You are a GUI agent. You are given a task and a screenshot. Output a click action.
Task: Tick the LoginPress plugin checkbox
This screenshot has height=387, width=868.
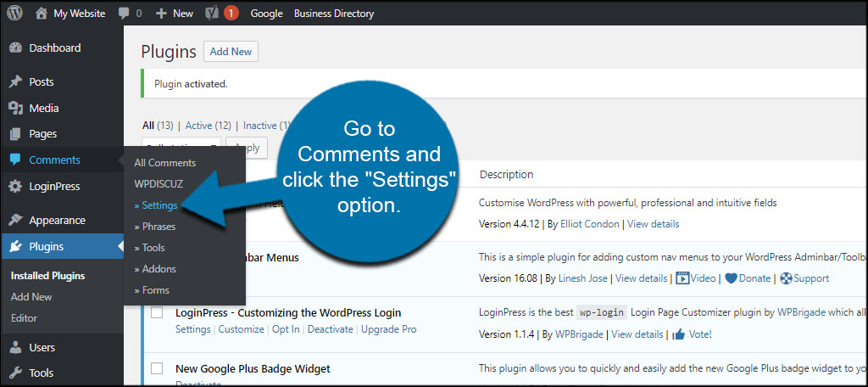click(157, 312)
